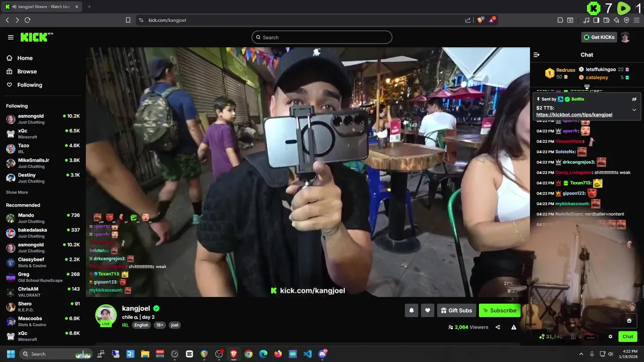
Task: Toggle the browser sidebar panel
Action: pyautogui.click(x=596, y=20)
